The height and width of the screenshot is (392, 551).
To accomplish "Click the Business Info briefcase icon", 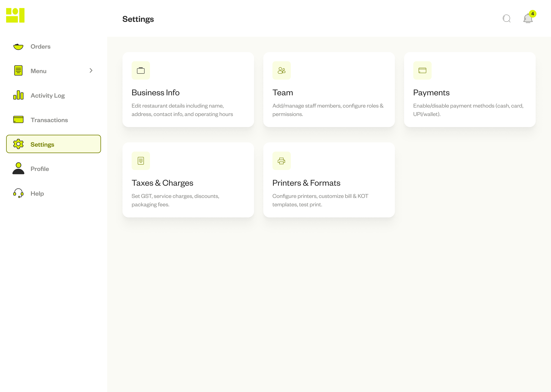I will [x=141, y=70].
